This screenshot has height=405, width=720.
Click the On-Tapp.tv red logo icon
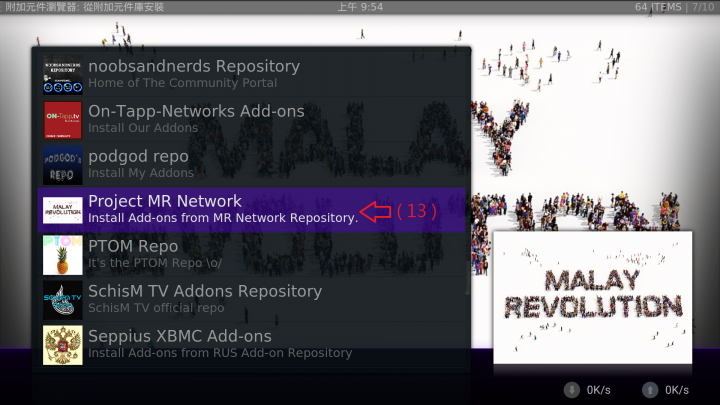(x=63, y=120)
